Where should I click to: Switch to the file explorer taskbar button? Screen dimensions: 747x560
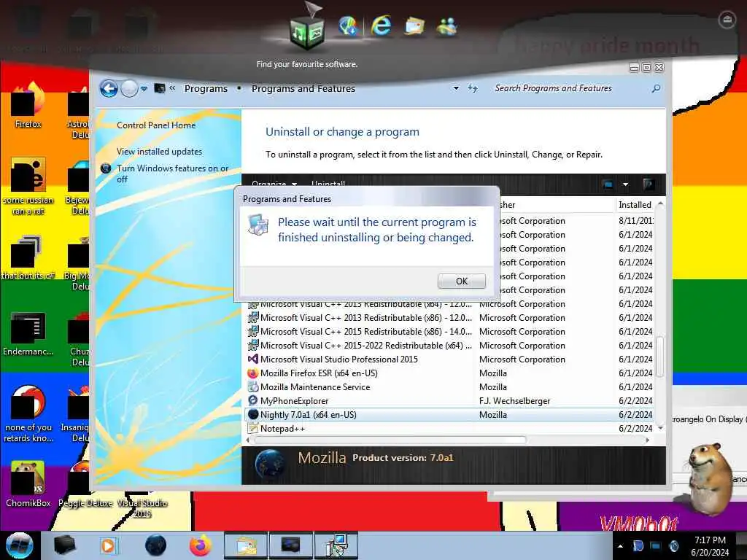pos(245,545)
